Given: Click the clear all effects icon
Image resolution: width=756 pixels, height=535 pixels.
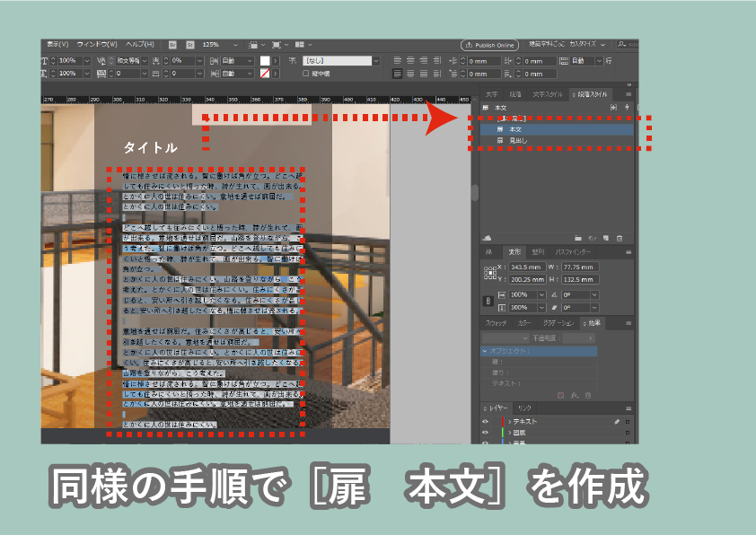Looking at the screenshot, I should (x=561, y=395).
